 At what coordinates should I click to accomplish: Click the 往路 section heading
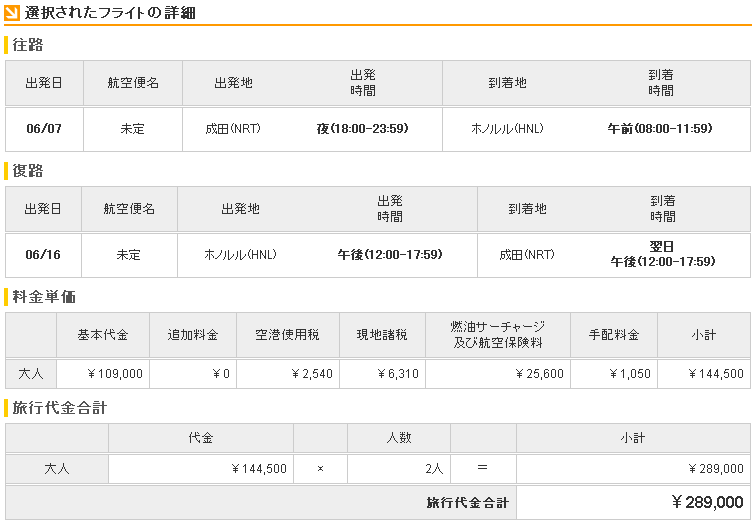click(x=27, y=45)
